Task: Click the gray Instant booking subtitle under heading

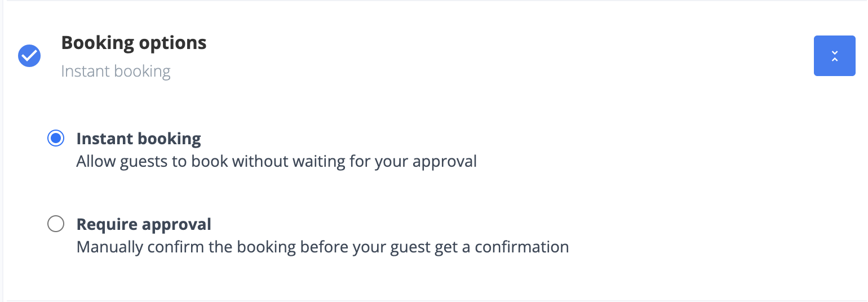Action: (116, 72)
